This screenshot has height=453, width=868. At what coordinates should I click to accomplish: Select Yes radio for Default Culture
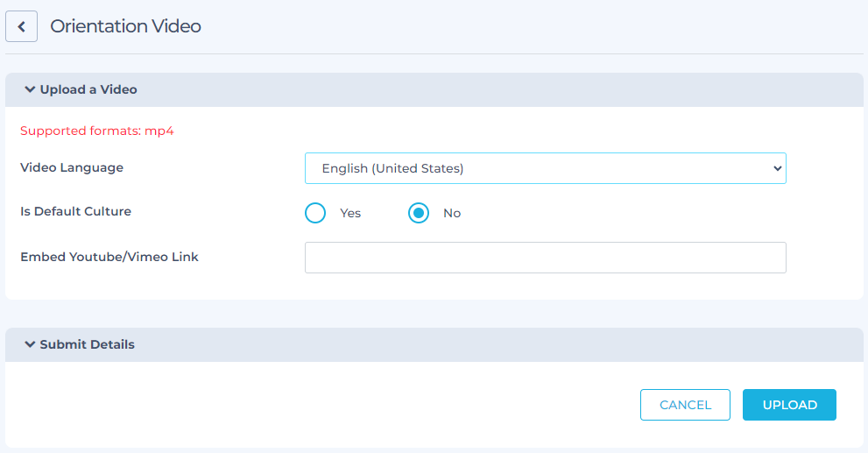[315, 213]
